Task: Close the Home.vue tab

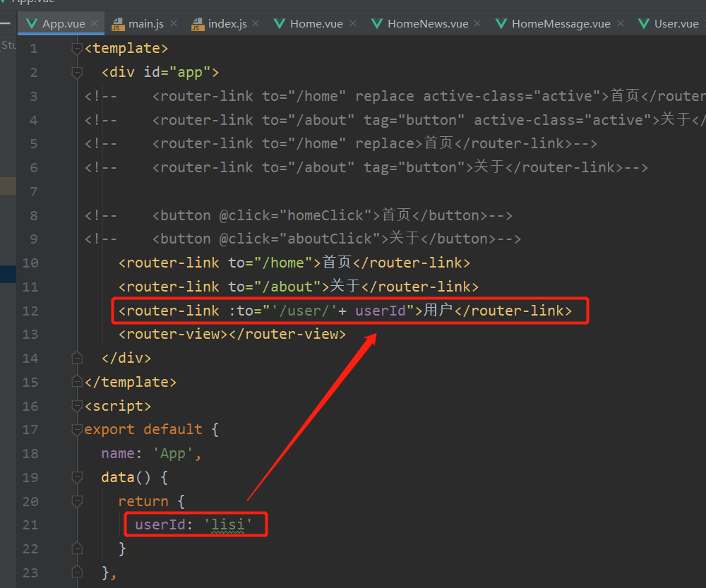Action: 353,23
